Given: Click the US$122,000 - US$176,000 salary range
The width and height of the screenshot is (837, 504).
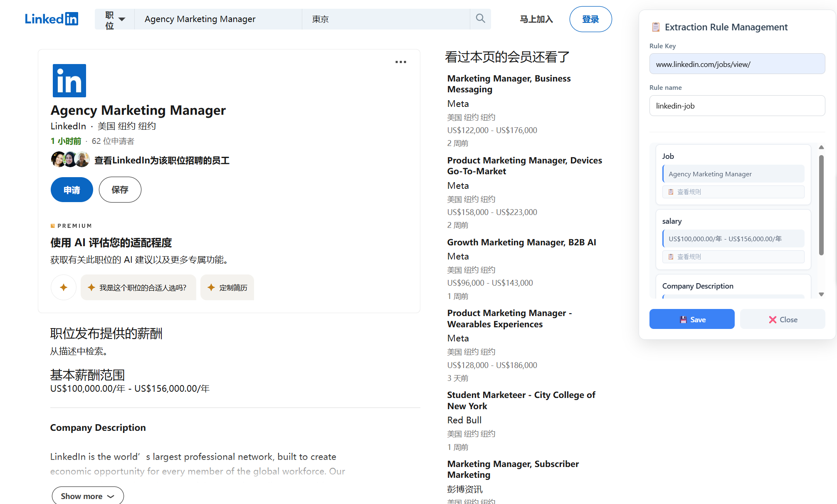Looking at the screenshot, I should (492, 130).
